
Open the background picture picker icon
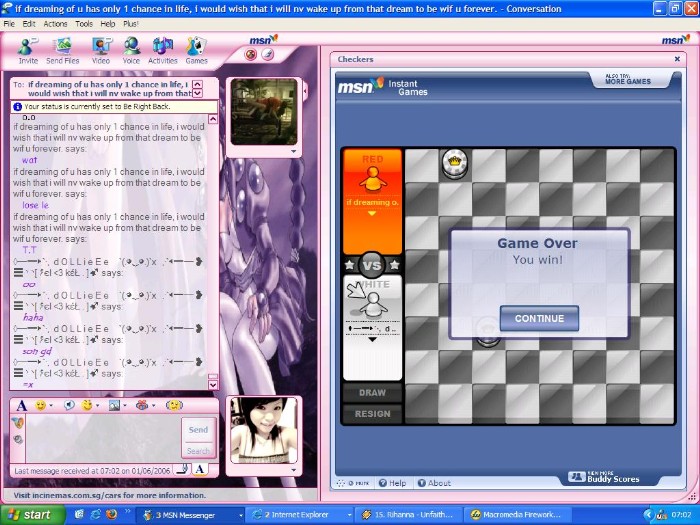(x=114, y=405)
